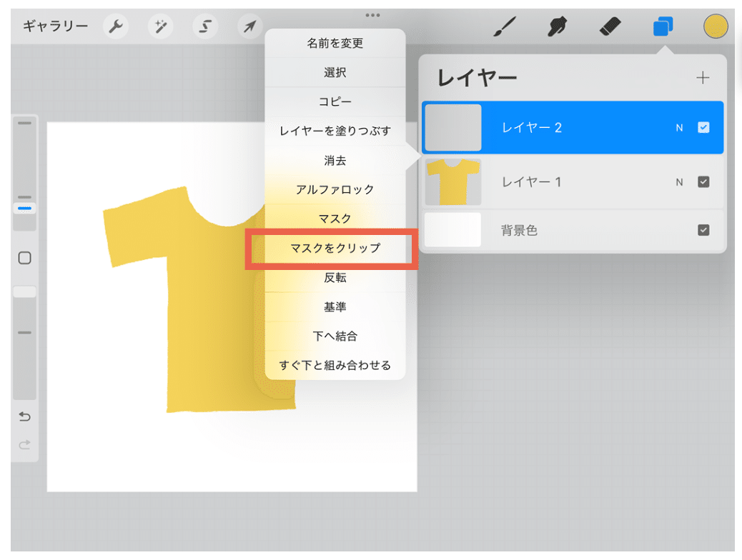Image resolution: width=742 pixels, height=560 pixels.
Task: Open the 背景色 background color swatch
Action: (x=453, y=230)
